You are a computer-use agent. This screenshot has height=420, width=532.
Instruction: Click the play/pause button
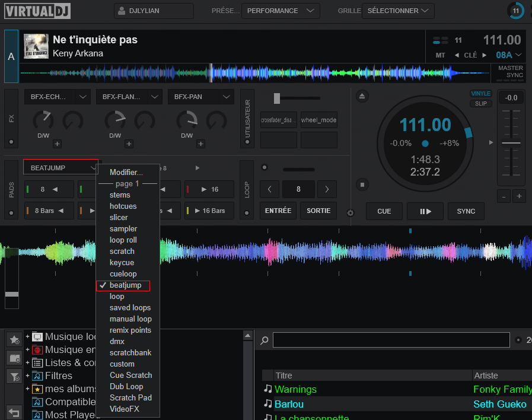425,211
